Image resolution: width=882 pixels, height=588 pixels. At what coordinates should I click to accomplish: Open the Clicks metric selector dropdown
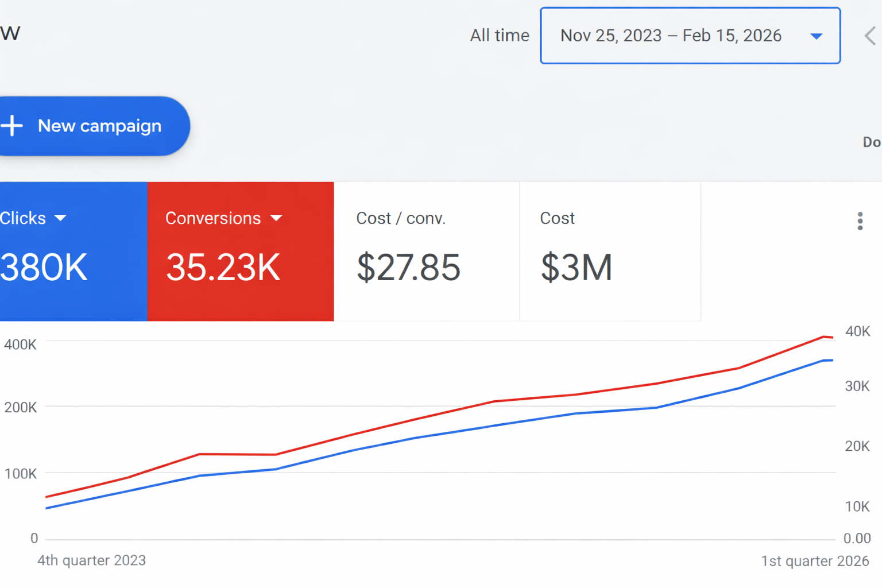(60, 218)
